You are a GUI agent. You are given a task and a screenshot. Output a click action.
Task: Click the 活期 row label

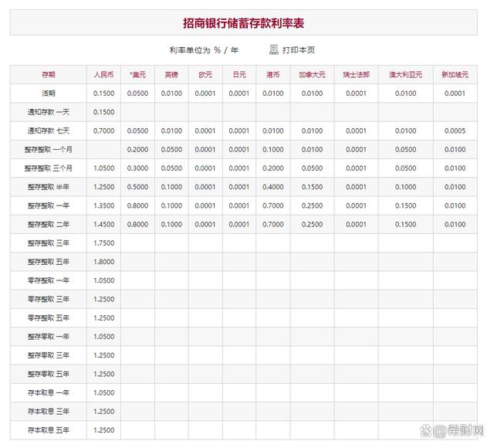coord(49,93)
